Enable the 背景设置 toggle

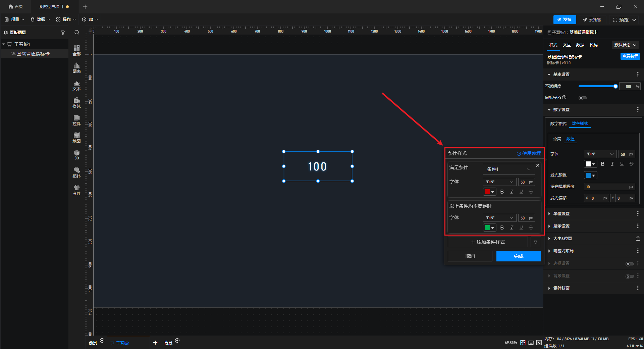pos(630,276)
